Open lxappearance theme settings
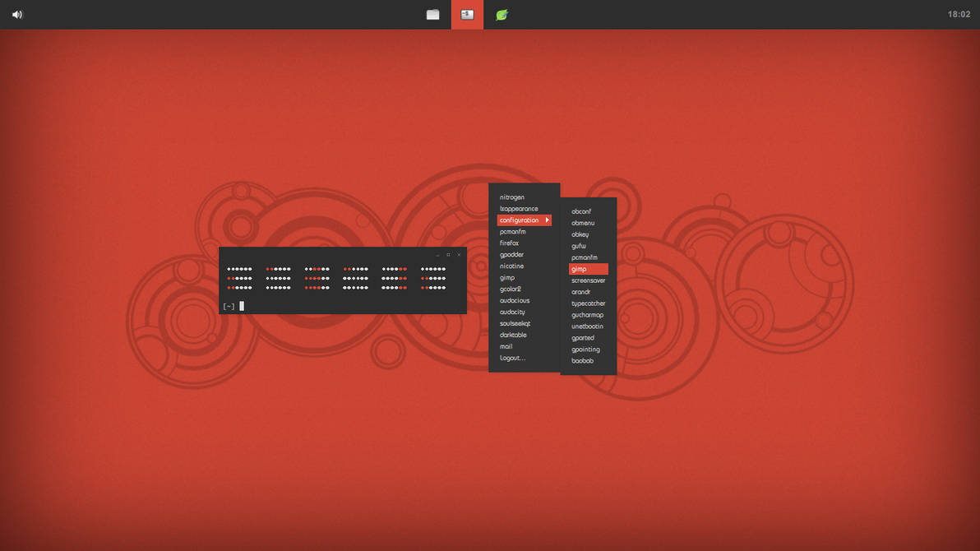 tap(518, 208)
